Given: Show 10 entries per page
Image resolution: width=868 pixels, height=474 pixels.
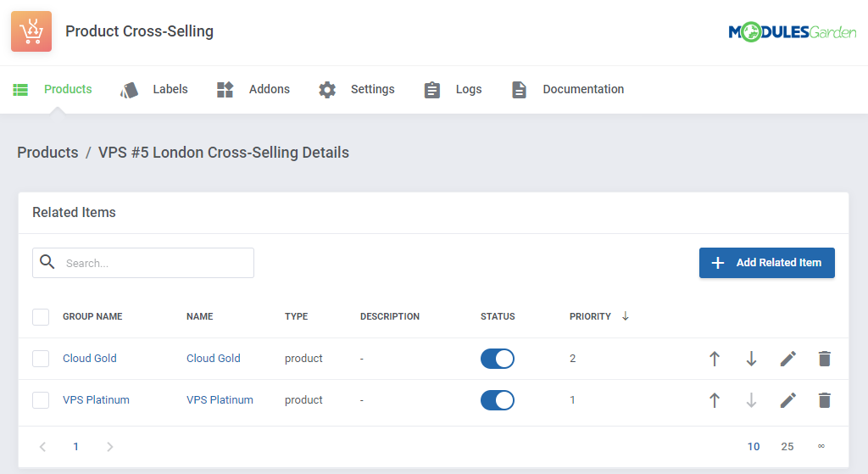Looking at the screenshot, I should click(754, 447).
